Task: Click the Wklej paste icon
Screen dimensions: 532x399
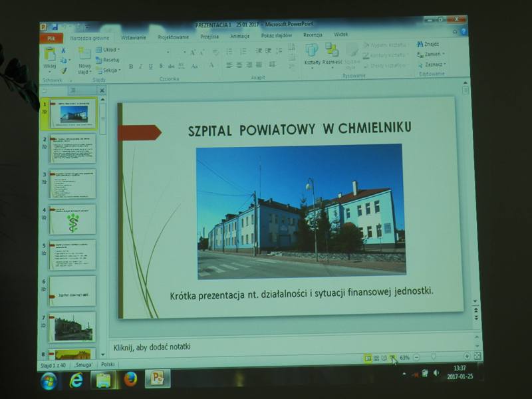Action: pos(50,55)
